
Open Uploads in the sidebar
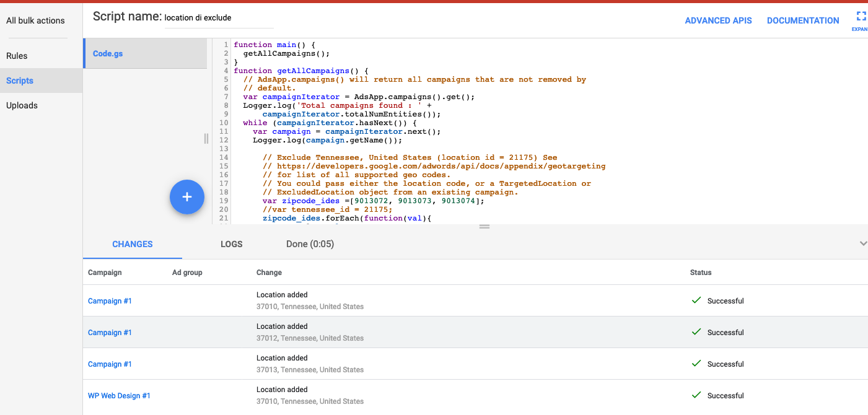22,105
